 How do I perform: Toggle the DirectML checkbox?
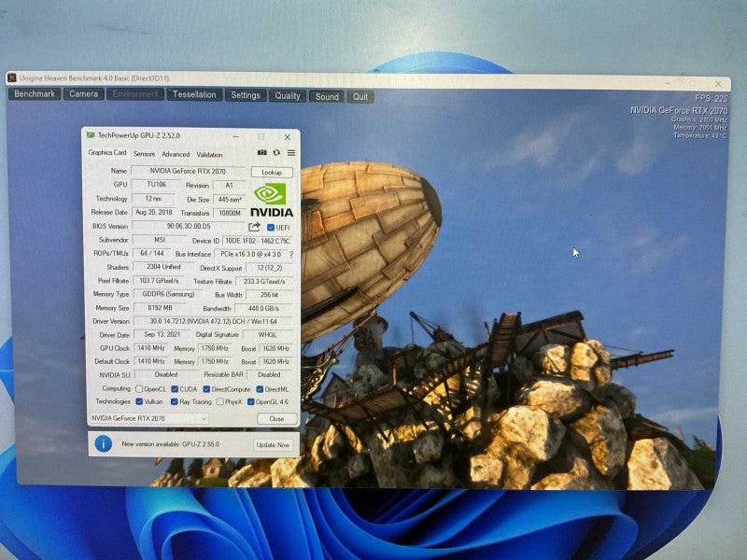[x=260, y=389]
